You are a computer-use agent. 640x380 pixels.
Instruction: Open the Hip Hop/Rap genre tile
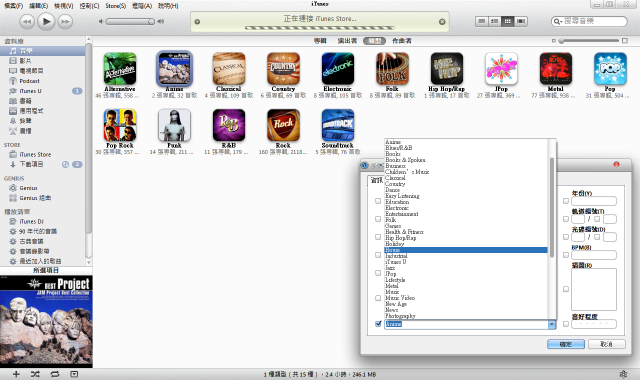tap(447, 69)
